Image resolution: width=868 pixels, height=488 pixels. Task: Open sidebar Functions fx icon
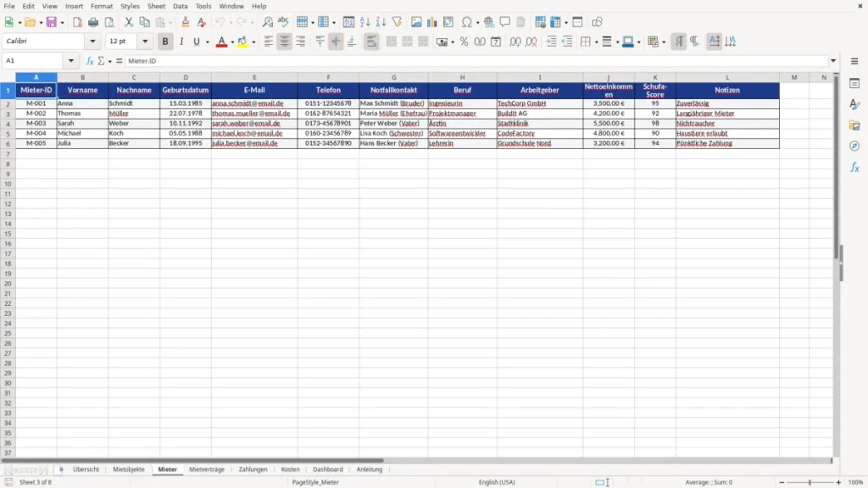pyautogui.click(x=854, y=167)
